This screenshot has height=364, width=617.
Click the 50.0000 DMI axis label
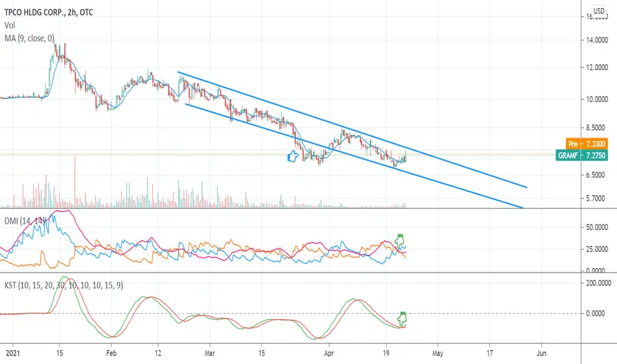(597, 228)
